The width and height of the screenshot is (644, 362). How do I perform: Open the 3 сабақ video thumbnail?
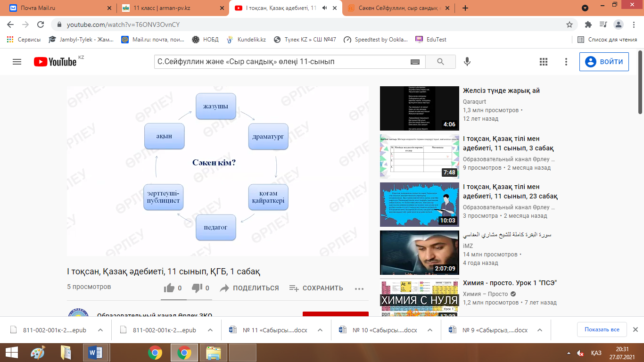point(419,156)
